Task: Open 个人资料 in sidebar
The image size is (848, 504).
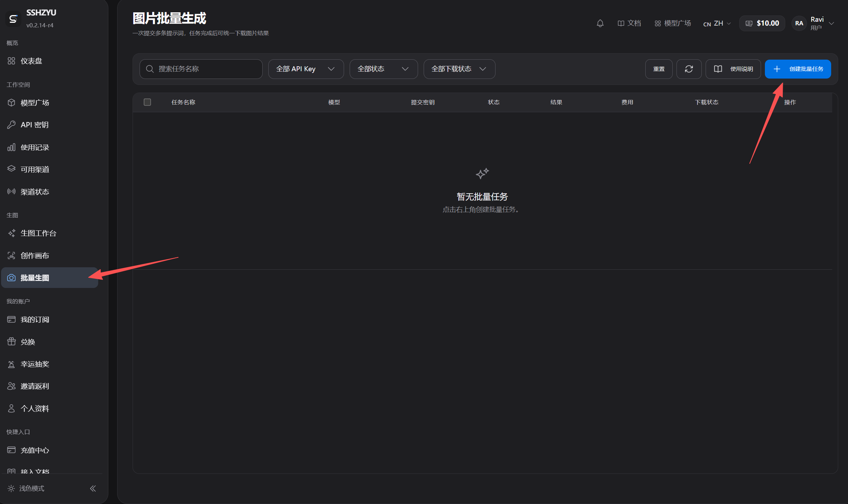Action: tap(49, 409)
